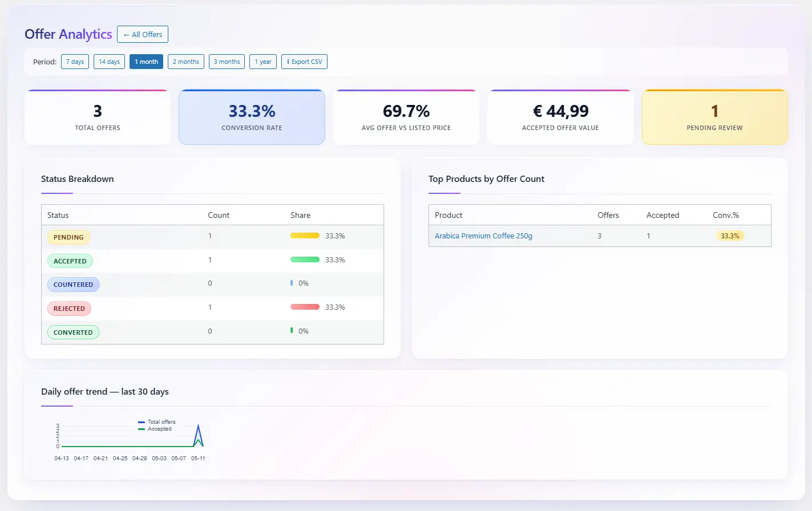The image size is (812, 511).
Task: Open the Pending Review card
Action: tap(715, 117)
